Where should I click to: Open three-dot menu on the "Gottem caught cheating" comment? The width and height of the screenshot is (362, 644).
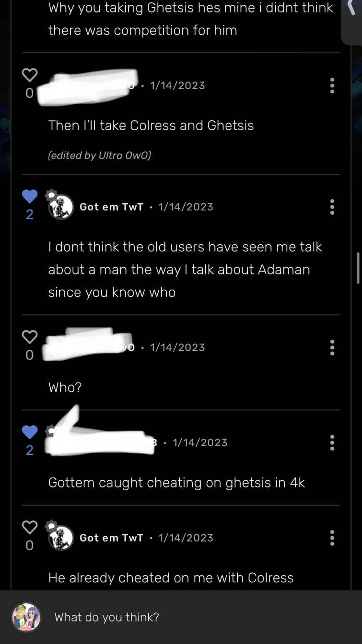click(x=332, y=443)
